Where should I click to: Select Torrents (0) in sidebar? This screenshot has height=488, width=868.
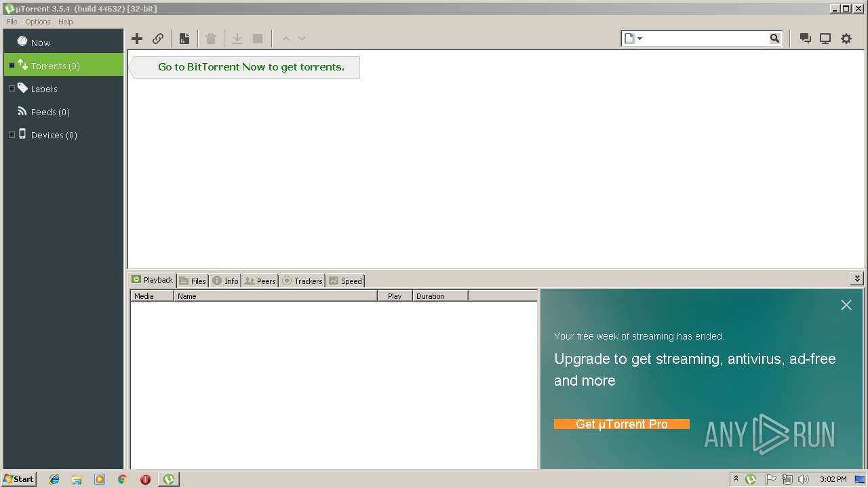64,66
